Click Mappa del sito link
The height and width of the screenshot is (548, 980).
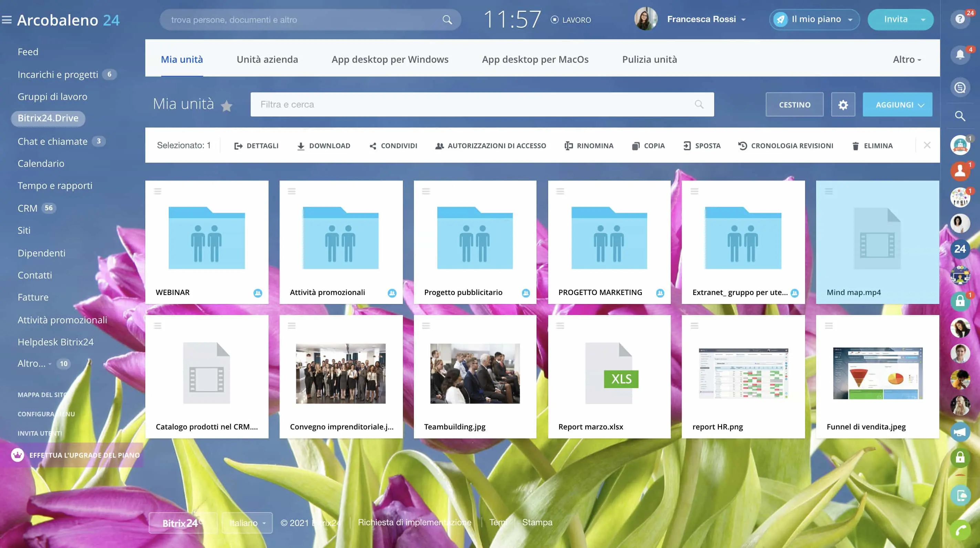(43, 395)
